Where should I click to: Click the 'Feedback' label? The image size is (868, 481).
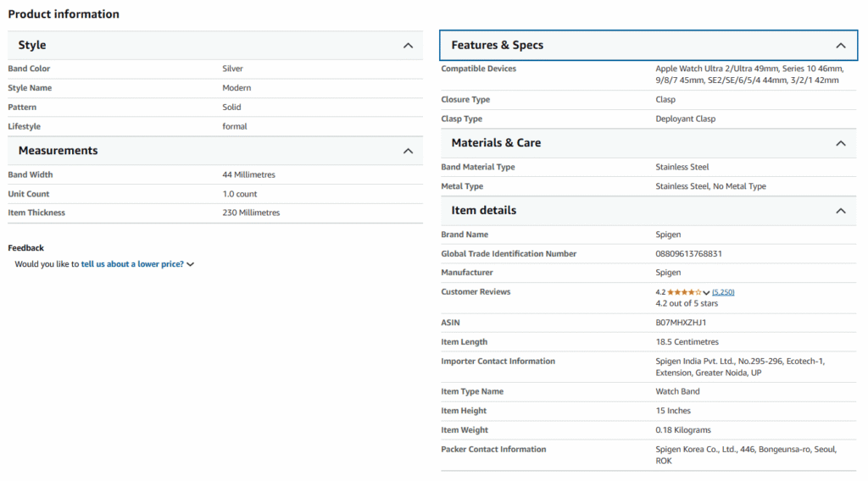tap(25, 248)
